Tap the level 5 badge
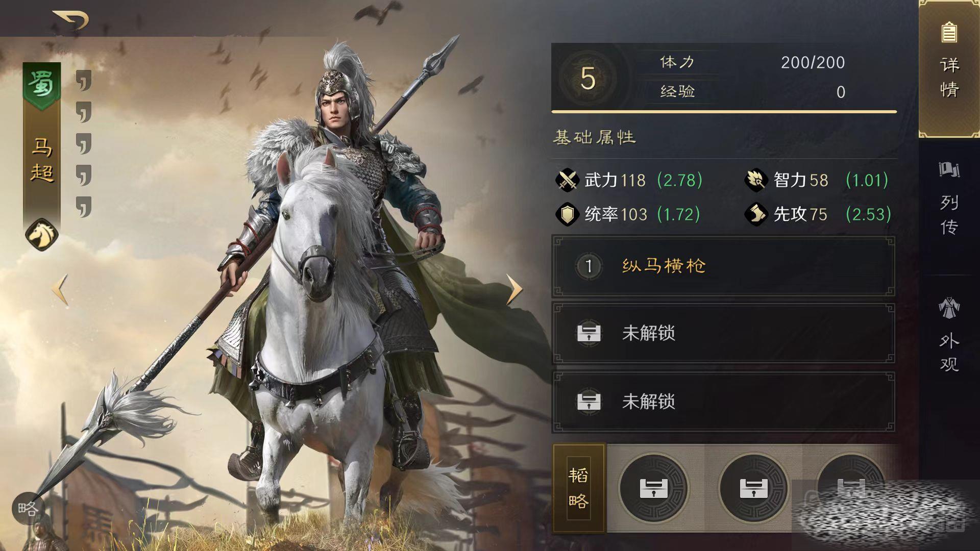The height and width of the screenshot is (551, 980). tap(588, 78)
